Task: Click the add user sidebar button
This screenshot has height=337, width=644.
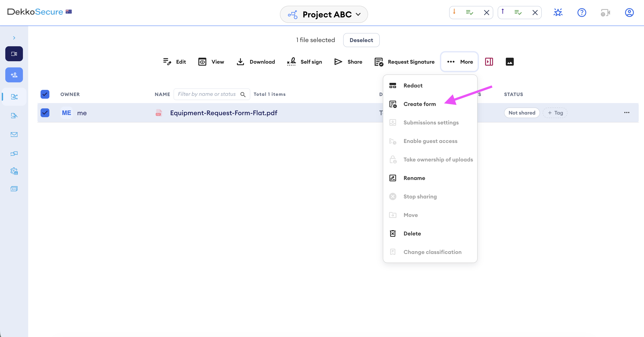Action: coord(14,75)
